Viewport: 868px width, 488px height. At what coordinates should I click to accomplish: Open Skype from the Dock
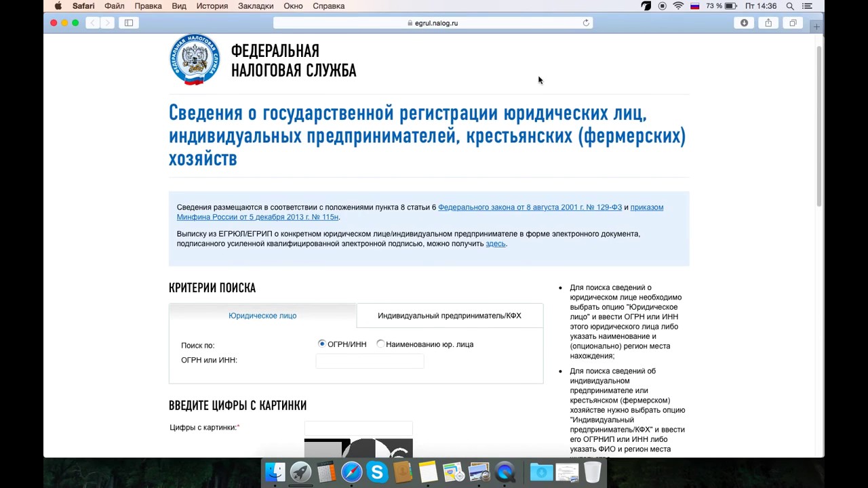tap(377, 472)
